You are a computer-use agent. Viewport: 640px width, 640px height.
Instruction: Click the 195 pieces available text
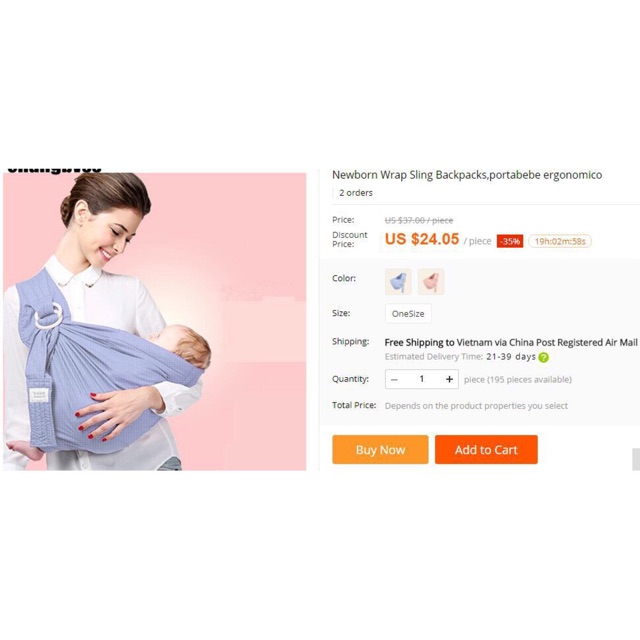[518, 380]
